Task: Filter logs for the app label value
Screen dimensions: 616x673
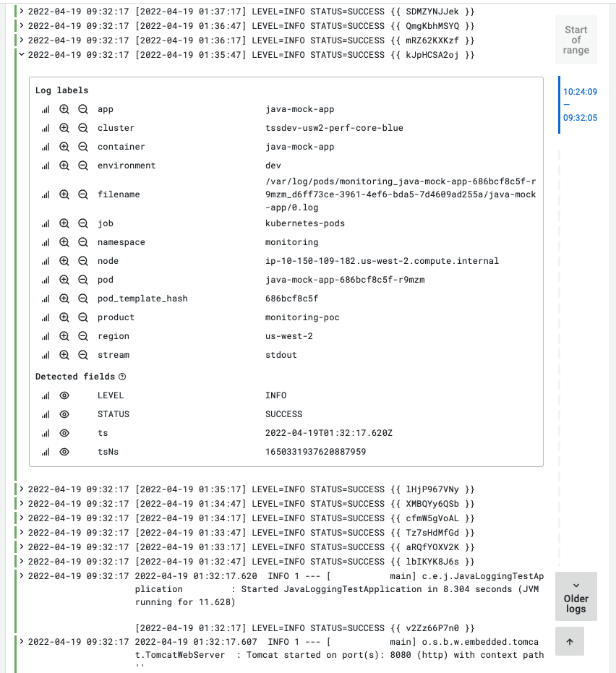Action: coord(63,108)
